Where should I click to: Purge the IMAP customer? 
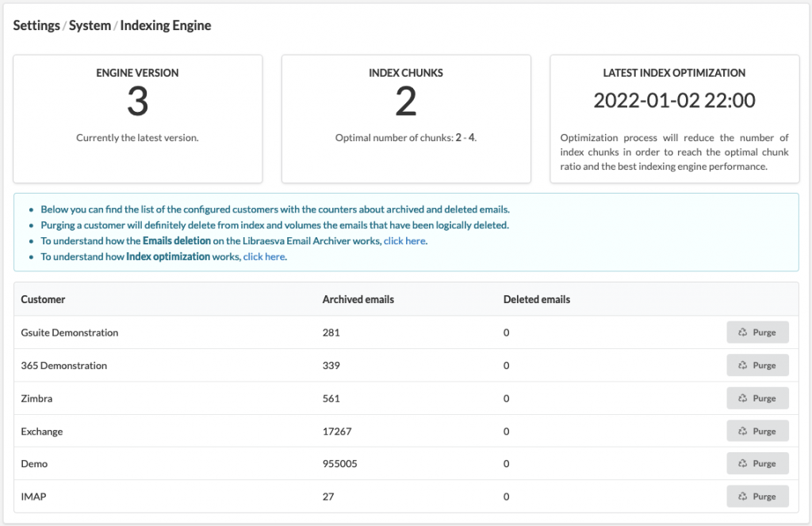[757, 497]
